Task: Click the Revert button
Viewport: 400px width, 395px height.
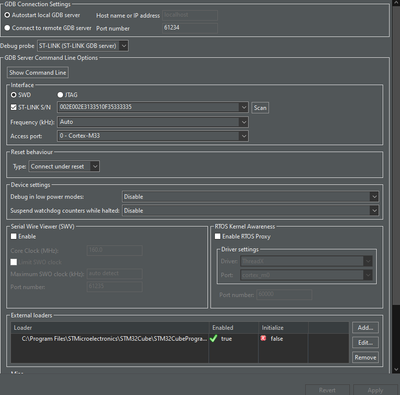Action: (327, 390)
